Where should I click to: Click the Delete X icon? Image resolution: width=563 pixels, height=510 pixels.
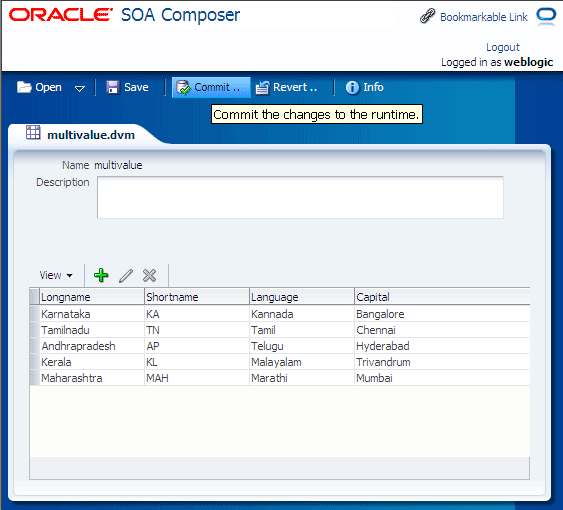click(149, 275)
